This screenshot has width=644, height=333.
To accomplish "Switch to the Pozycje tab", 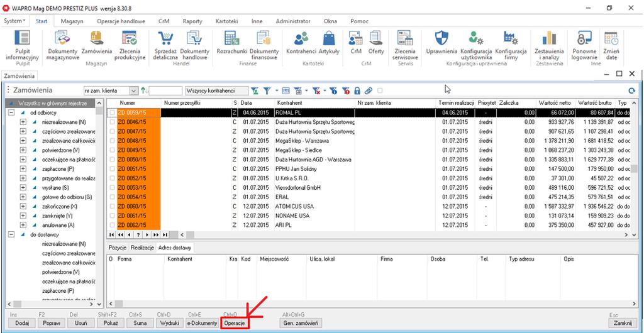I will click(117, 248).
